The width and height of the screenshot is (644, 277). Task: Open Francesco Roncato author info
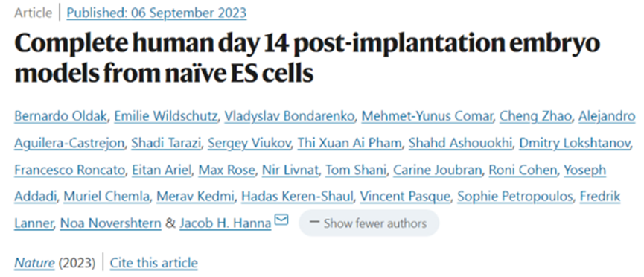(x=70, y=170)
